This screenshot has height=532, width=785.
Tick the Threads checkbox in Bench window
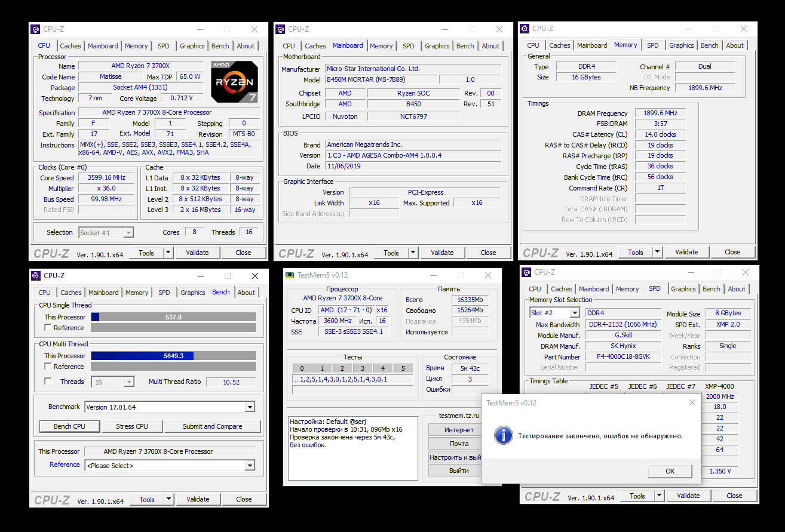pyautogui.click(x=48, y=382)
